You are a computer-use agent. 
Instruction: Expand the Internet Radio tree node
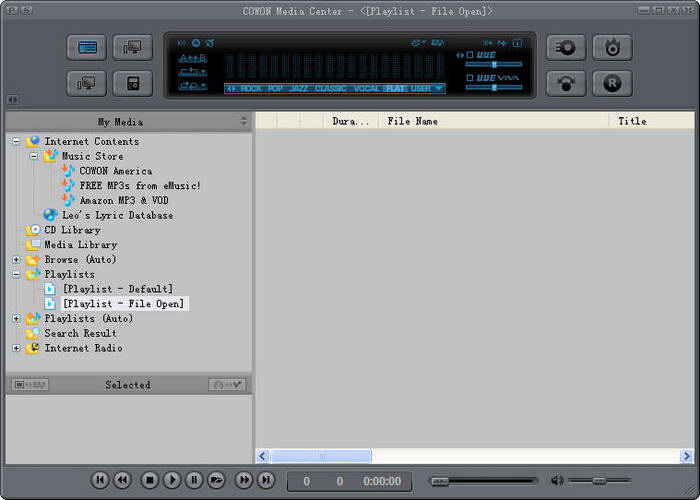pyautogui.click(x=16, y=348)
